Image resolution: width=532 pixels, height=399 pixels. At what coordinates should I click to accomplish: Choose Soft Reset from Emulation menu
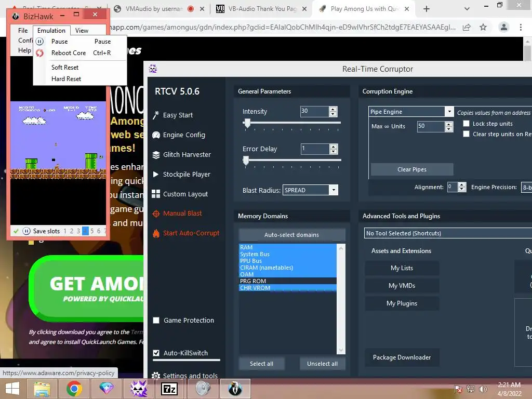pyautogui.click(x=65, y=67)
